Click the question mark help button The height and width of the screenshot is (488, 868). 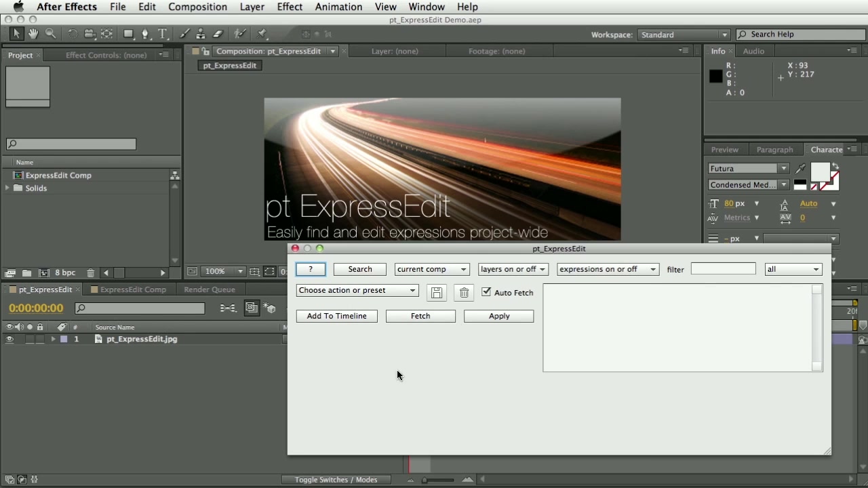click(311, 269)
